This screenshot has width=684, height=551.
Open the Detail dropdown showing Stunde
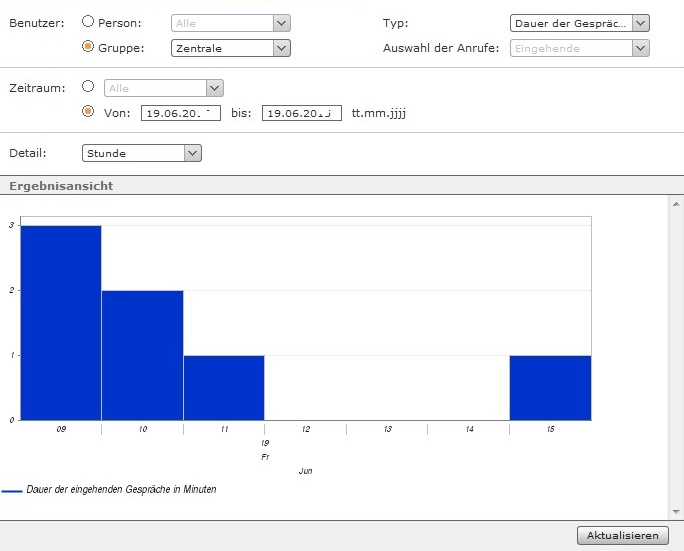[142, 153]
